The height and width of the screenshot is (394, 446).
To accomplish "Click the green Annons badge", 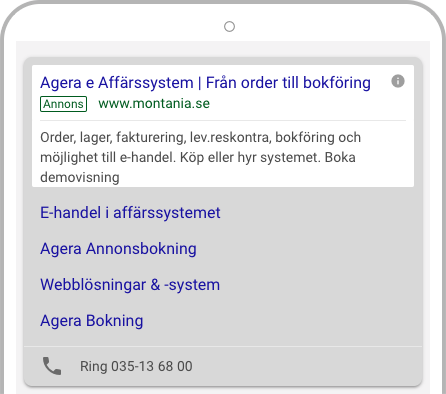I will click(x=63, y=104).
